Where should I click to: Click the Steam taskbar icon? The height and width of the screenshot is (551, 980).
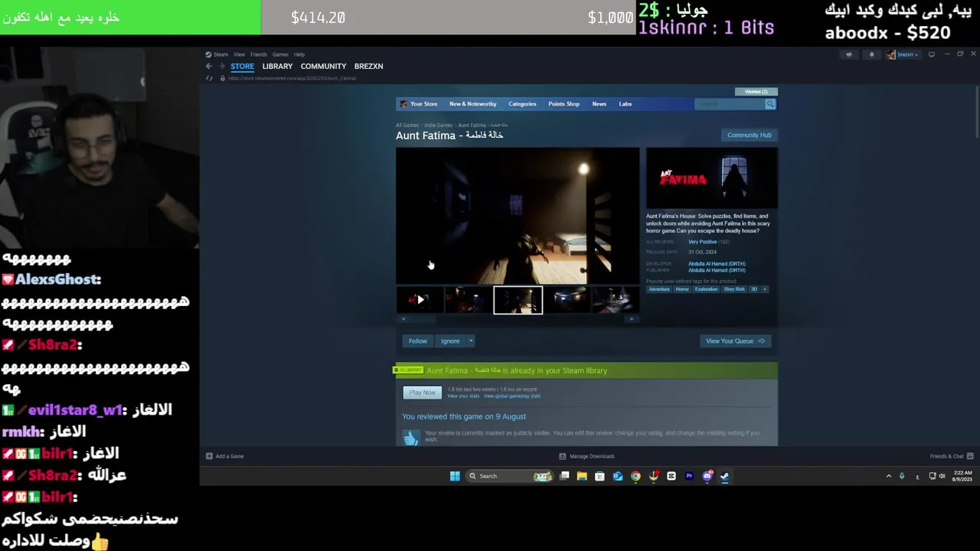tap(724, 476)
